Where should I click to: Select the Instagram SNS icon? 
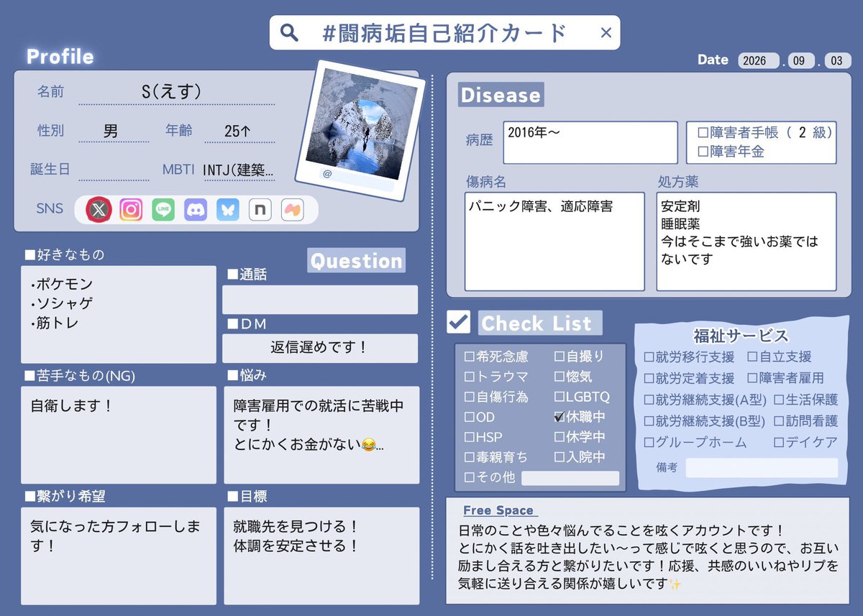click(x=131, y=209)
